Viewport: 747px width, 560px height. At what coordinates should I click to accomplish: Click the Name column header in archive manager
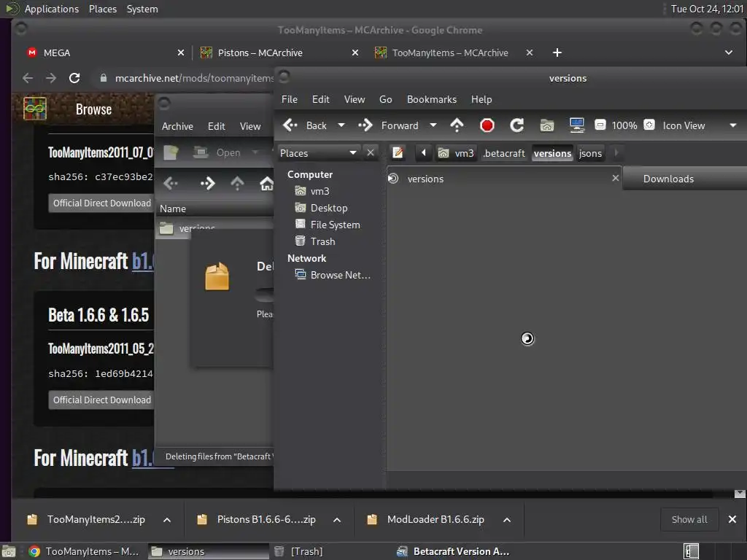pos(214,209)
